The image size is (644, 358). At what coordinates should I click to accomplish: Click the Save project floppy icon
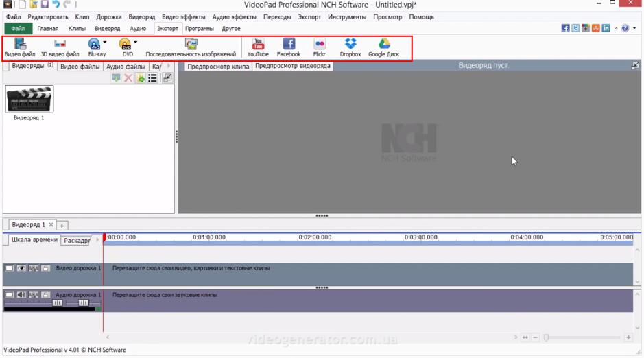pyautogui.click(x=45, y=5)
